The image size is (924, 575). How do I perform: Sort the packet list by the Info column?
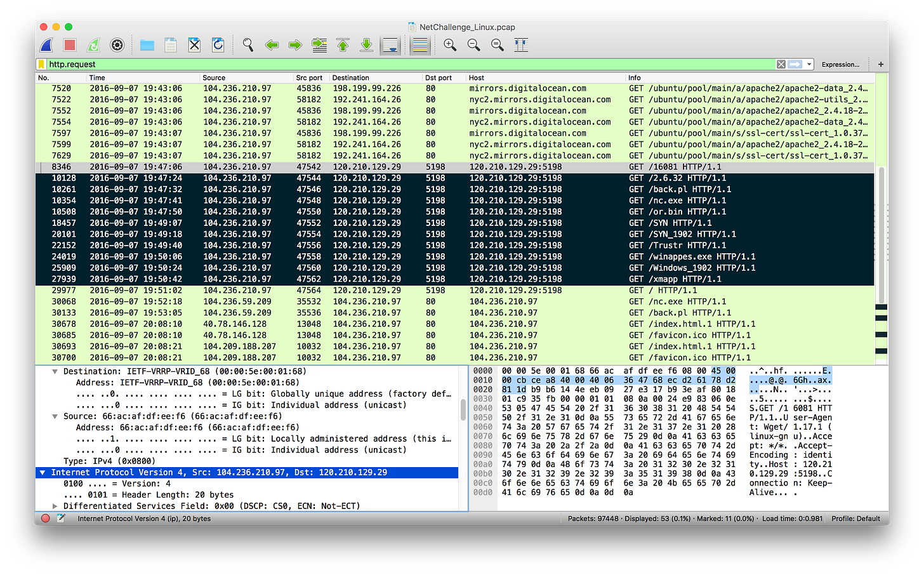(751, 77)
